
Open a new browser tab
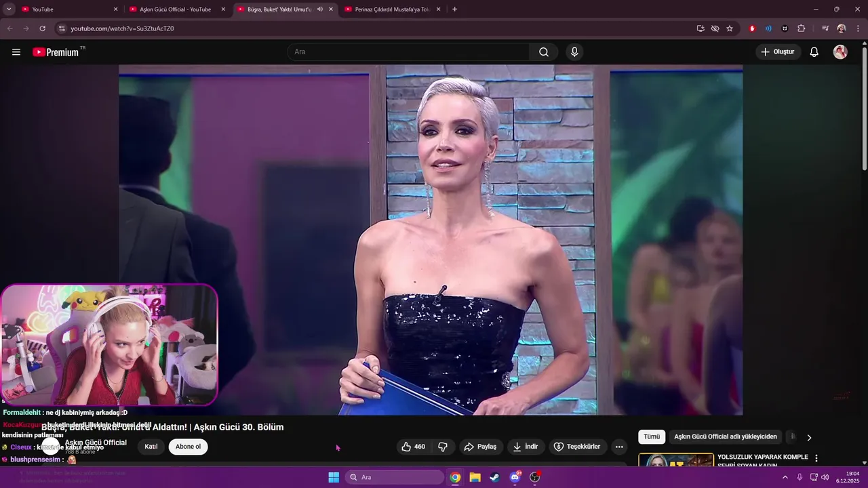click(454, 9)
